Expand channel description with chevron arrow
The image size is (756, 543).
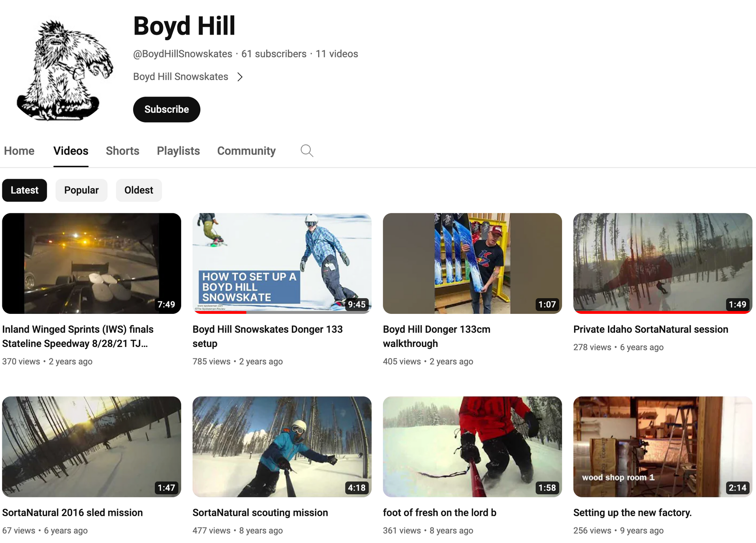[x=240, y=77]
